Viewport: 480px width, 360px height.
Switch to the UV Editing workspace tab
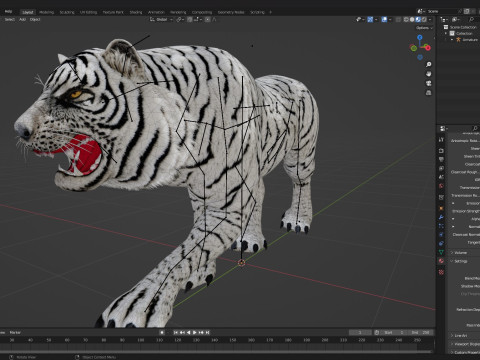click(x=88, y=12)
